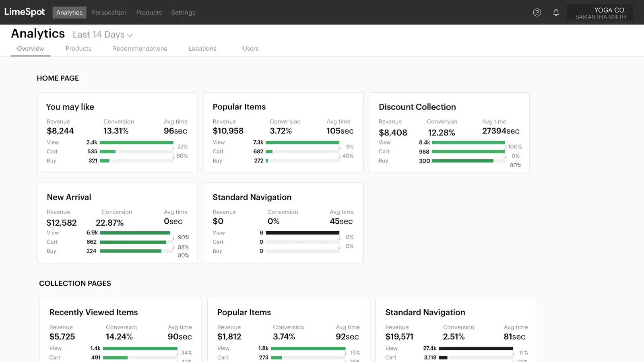Open the Locations tab

(202, 48)
